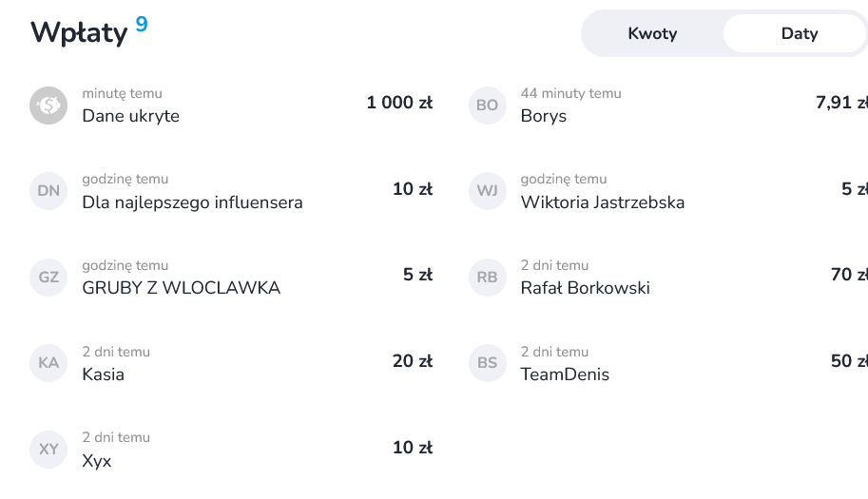Click the GRUBY Z WLOCLAWKA donor name
The height and width of the screenshot is (499, 868).
pyautogui.click(x=181, y=288)
